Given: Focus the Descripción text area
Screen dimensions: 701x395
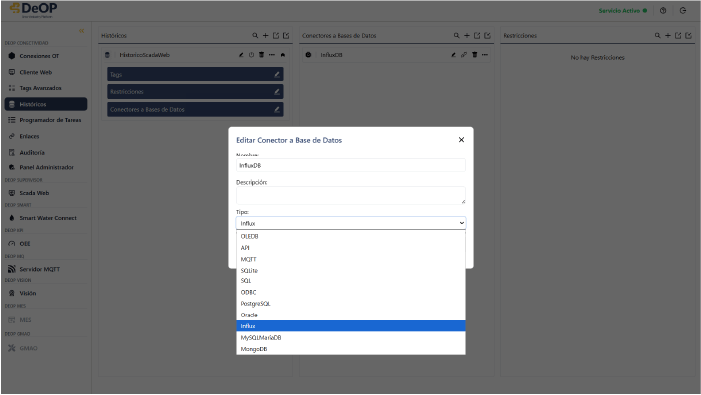Looking at the screenshot, I should (350, 195).
